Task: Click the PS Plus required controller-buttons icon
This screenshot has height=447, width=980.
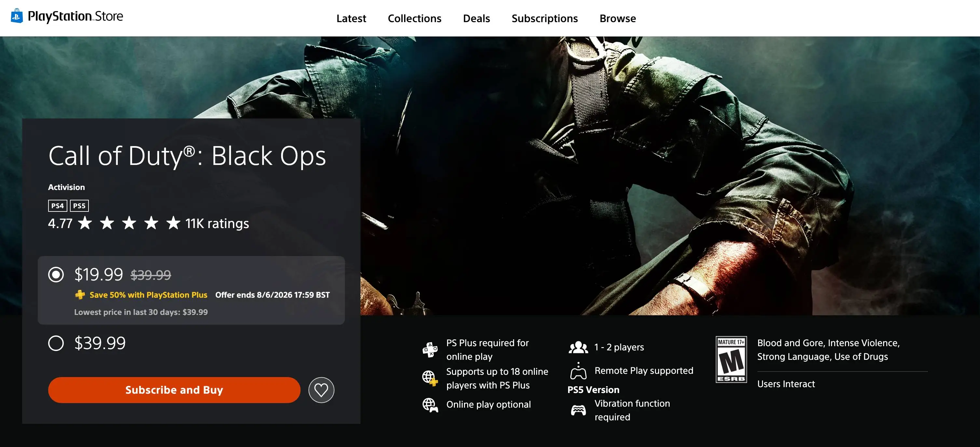Action: [x=430, y=350]
